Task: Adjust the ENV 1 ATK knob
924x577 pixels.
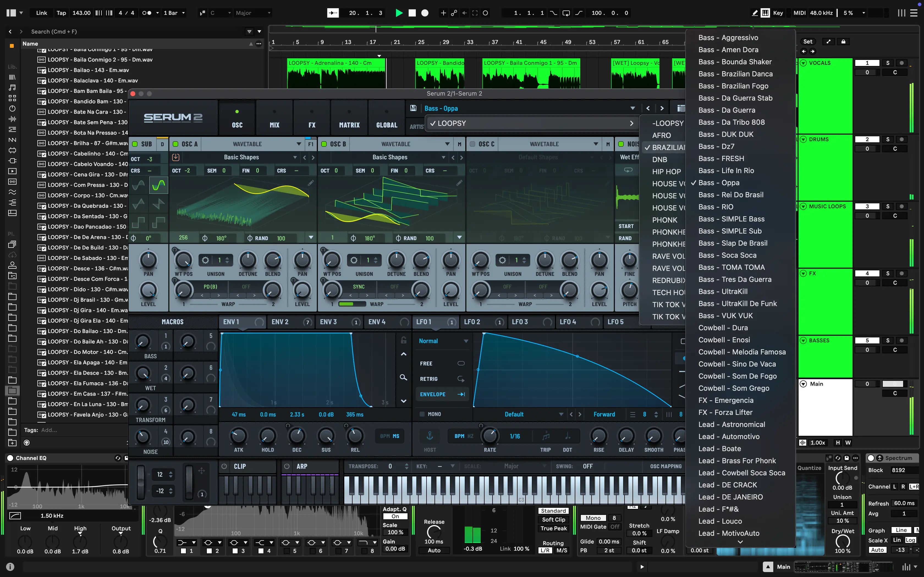Action: coord(238,436)
